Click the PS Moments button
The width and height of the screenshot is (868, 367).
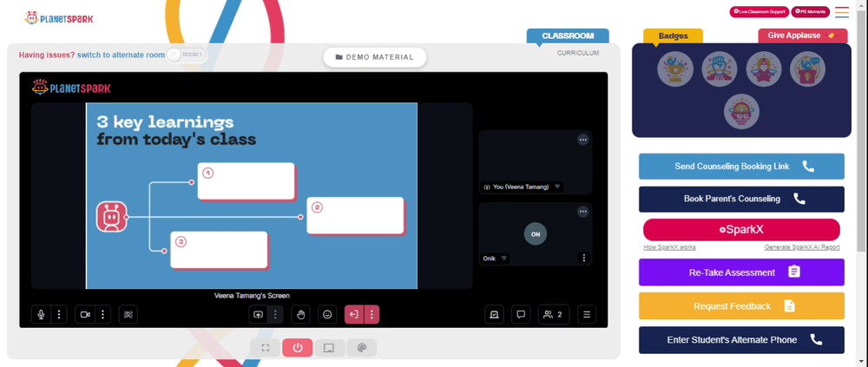pos(811,11)
